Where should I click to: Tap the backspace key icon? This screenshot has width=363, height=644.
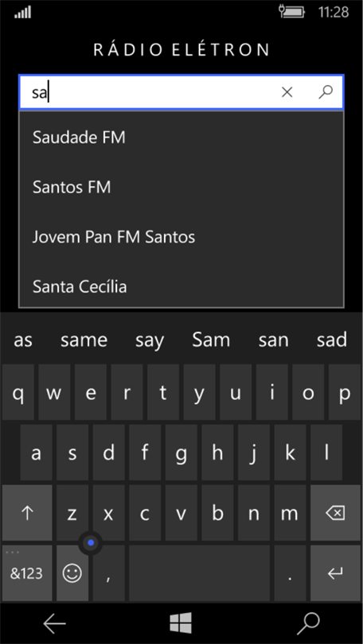point(335,513)
